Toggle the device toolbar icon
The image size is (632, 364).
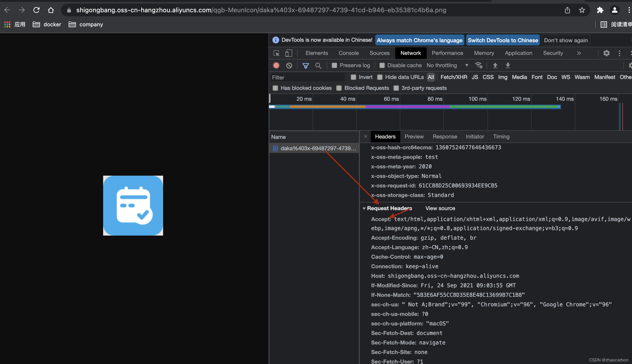(289, 53)
